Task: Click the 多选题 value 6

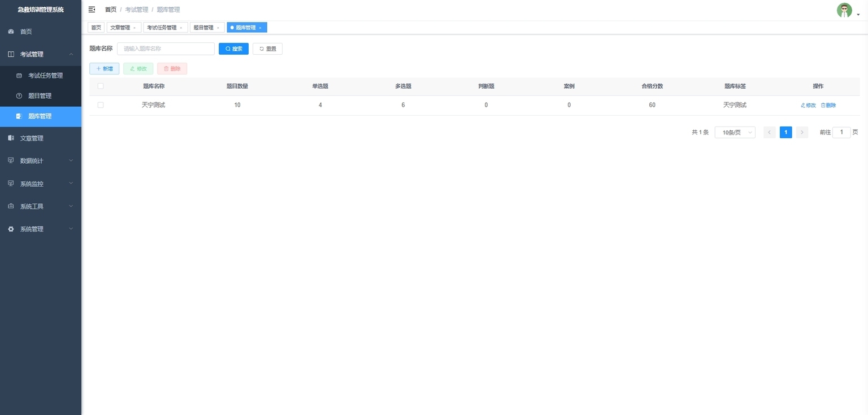Action: (x=403, y=105)
